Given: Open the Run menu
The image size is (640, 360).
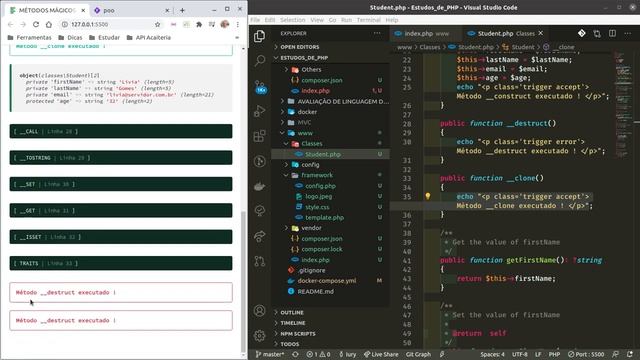Looking at the screenshot, I should [x=346, y=20].
